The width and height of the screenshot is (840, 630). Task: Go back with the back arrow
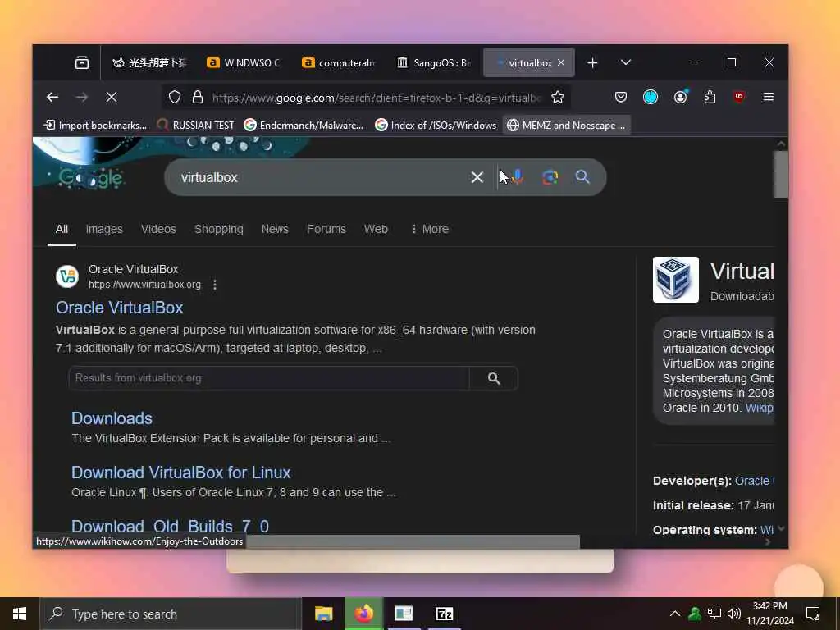tap(52, 97)
